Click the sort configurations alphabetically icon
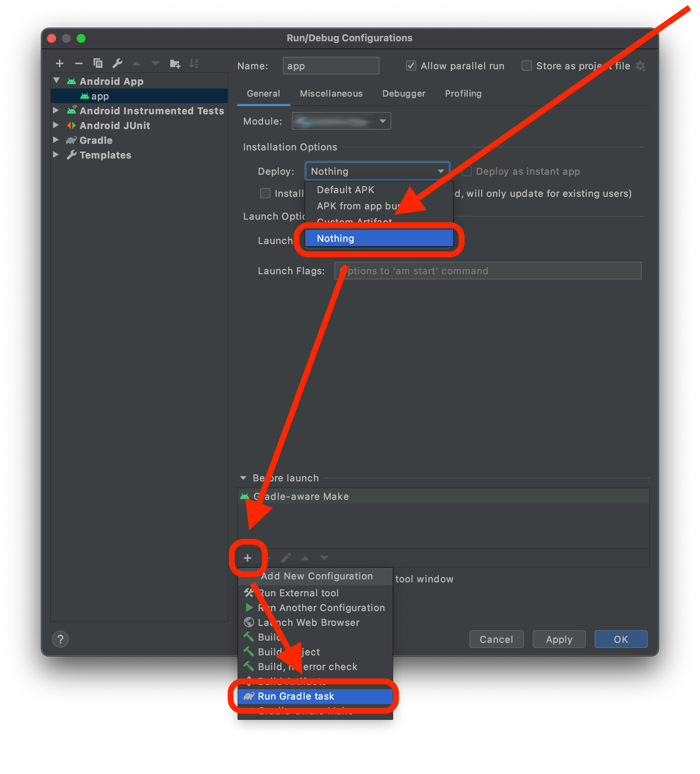This screenshot has width=700, height=774. (x=194, y=63)
